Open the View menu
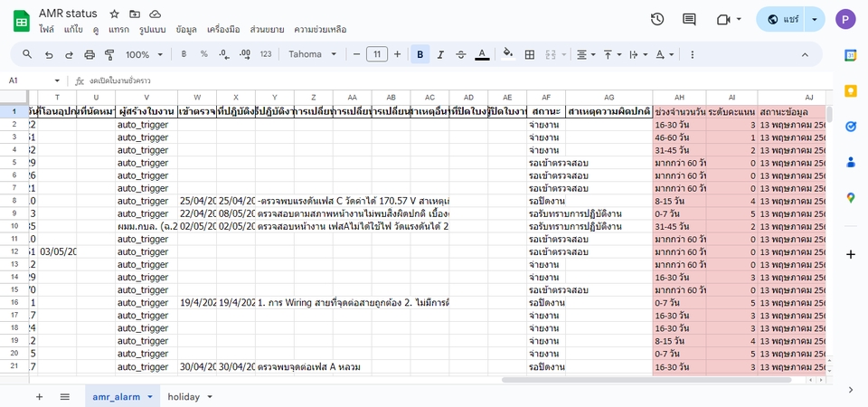The height and width of the screenshot is (407, 868). 96,30
